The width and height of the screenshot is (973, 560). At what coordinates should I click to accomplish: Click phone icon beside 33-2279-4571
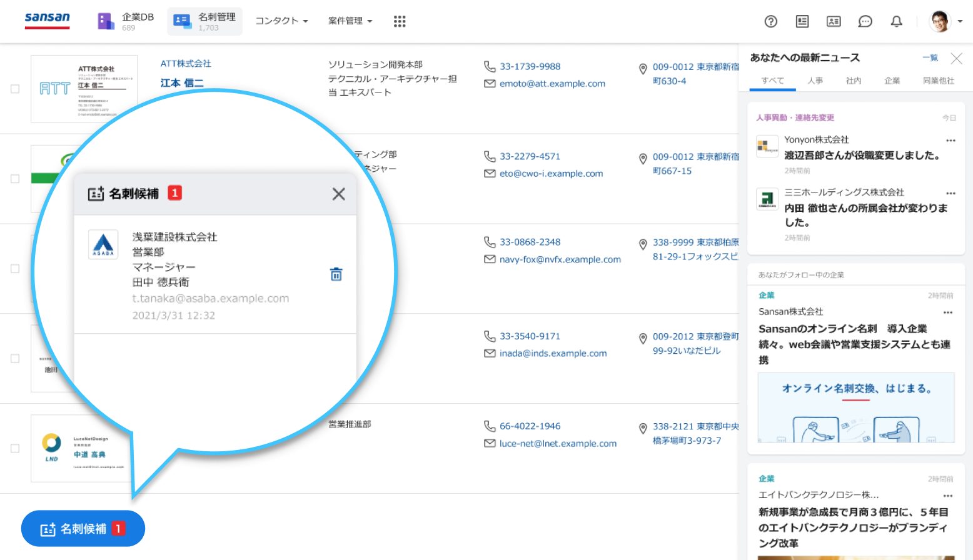[490, 156]
